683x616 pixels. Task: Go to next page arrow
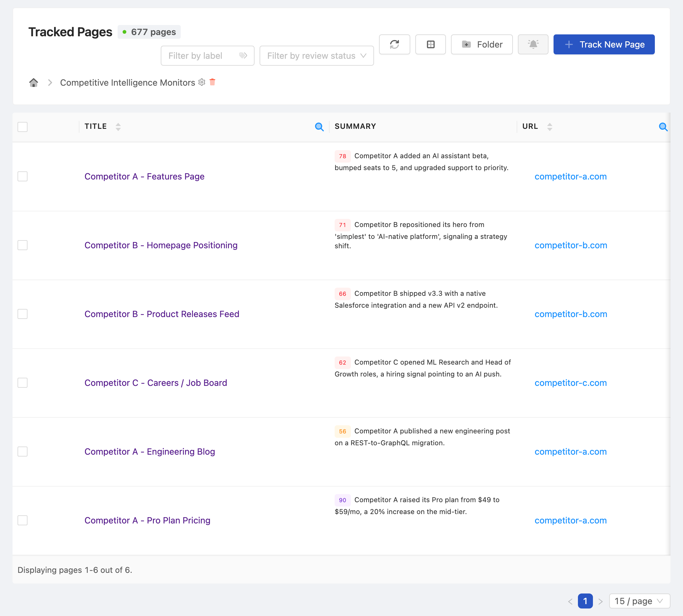coord(600,601)
